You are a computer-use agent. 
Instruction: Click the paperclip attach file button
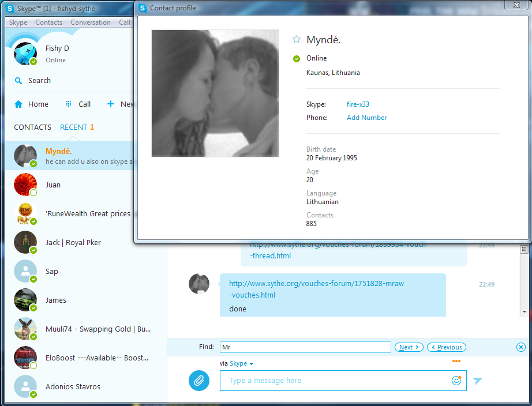point(199,380)
